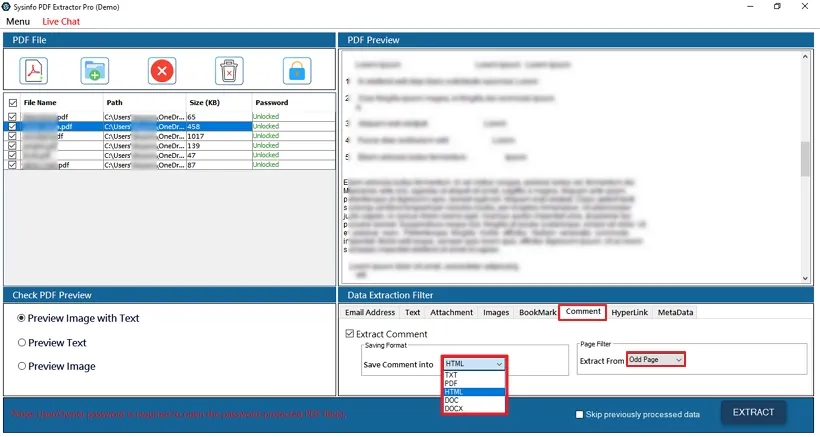This screenshot has width=820, height=437.
Task: Click the Add folder icon
Action: pos(95,71)
